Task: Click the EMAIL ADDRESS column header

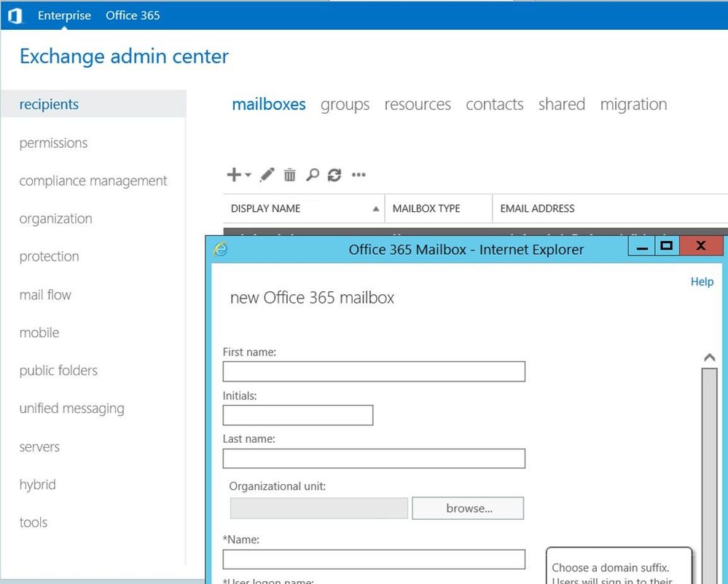Action: point(537,209)
